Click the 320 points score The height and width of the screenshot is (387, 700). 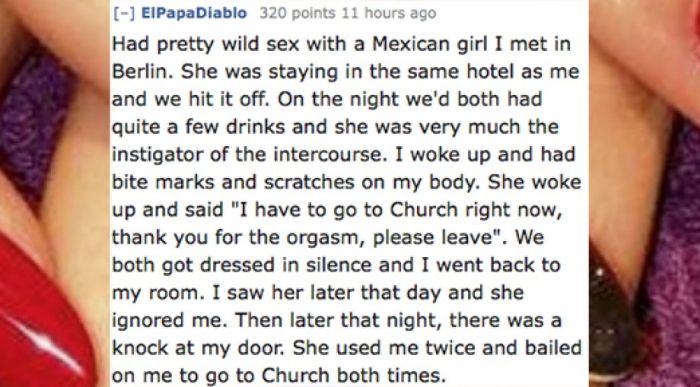(x=297, y=13)
